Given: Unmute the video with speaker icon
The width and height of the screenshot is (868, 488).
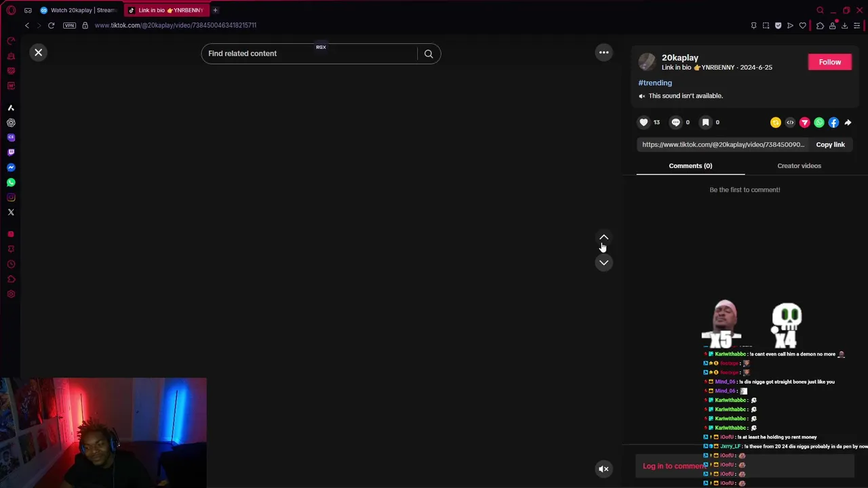Looking at the screenshot, I should [604, 469].
